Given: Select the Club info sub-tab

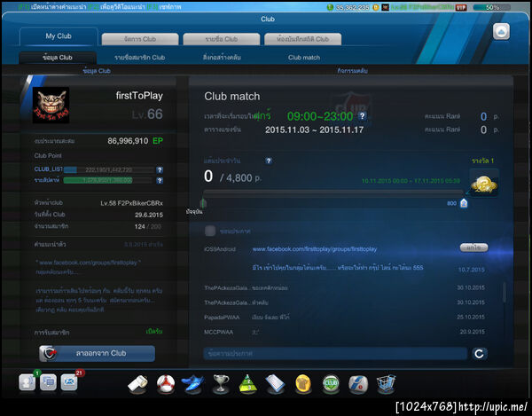Looking at the screenshot, I should (58, 58).
